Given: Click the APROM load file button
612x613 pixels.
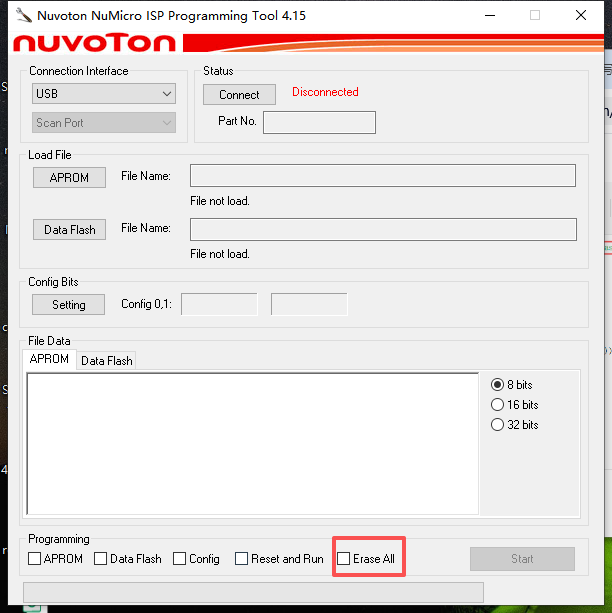Looking at the screenshot, I should 69,177.
